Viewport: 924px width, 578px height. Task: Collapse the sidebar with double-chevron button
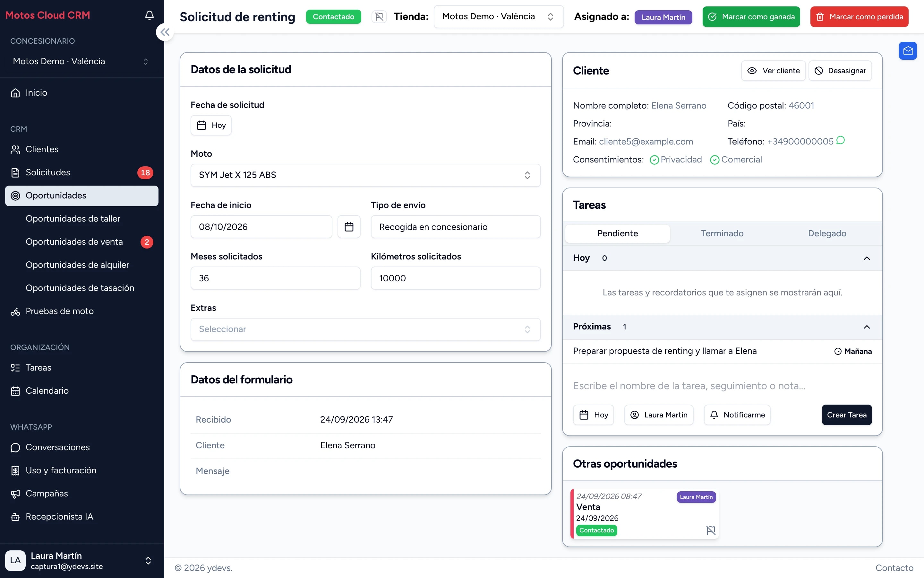point(165,32)
